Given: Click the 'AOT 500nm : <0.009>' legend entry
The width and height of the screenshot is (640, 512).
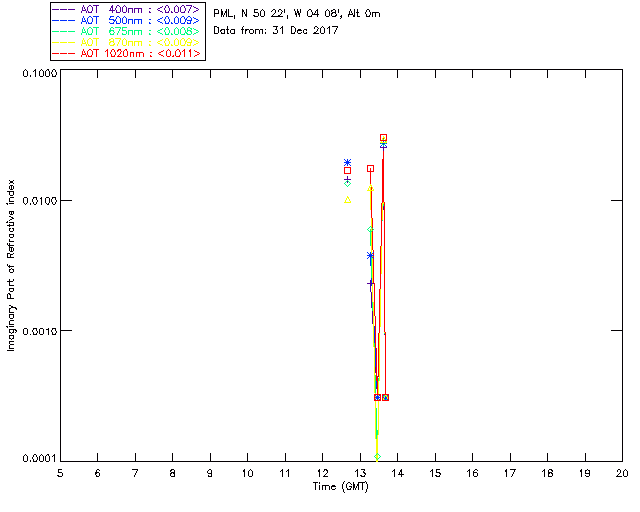Looking at the screenshot, I should [127, 20].
